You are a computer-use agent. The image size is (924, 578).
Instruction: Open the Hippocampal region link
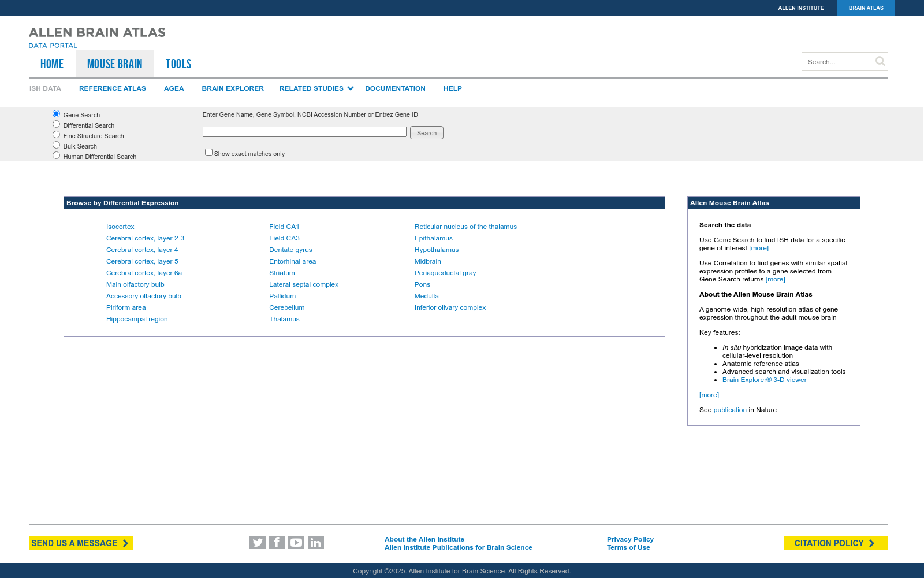(x=137, y=319)
